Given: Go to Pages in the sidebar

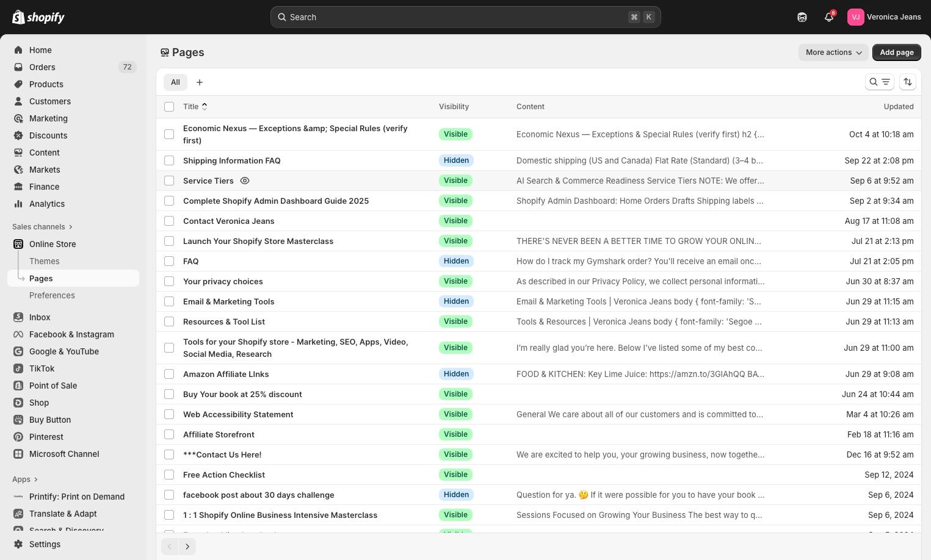Looking at the screenshot, I should pyautogui.click(x=73, y=278).
